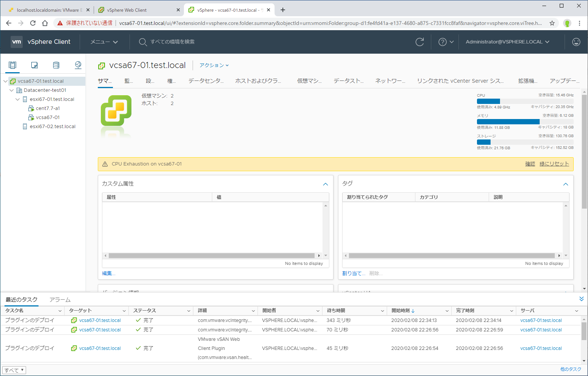Select cent7.7-a1 virtual machine in tree
Viewport: 588px width, 376px height.
pyautogui.click(x=48, y=108)
